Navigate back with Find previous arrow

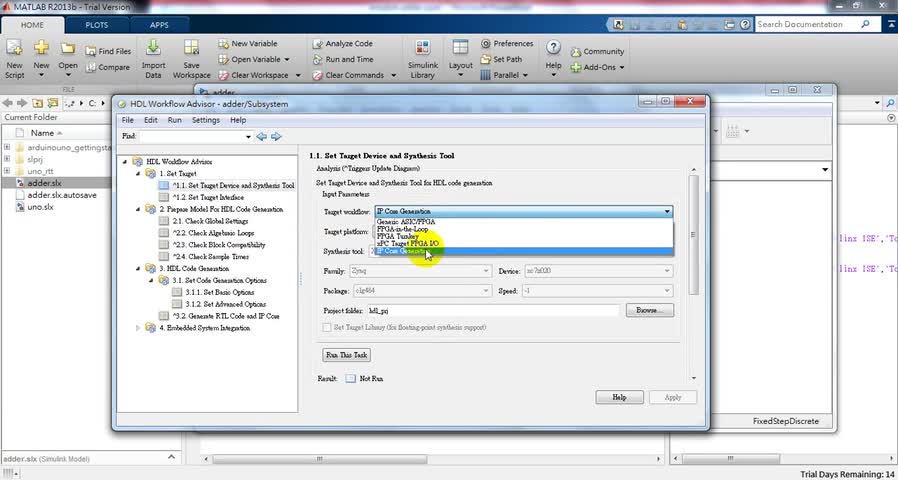point(262,136)
